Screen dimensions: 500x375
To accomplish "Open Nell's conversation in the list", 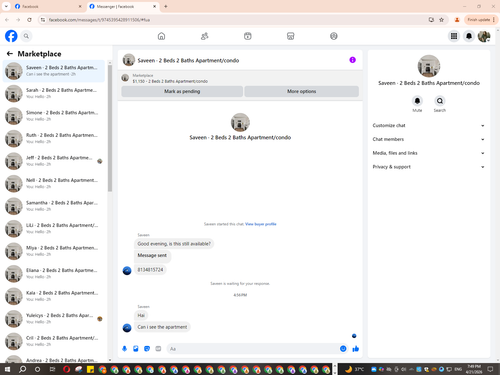I will click(x=54, y=183).
